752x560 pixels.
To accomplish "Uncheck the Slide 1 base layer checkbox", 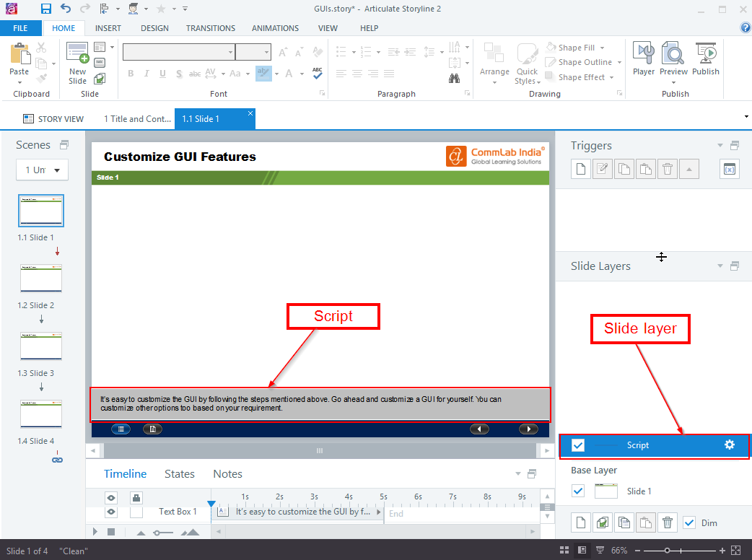I will [x=577, y=491].
